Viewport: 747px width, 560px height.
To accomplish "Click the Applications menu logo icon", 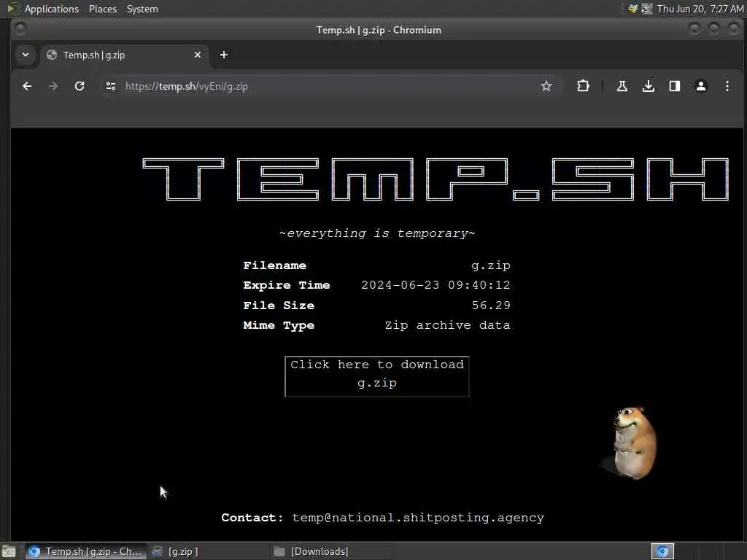I will pyautogui.click(x=13, y=9).
